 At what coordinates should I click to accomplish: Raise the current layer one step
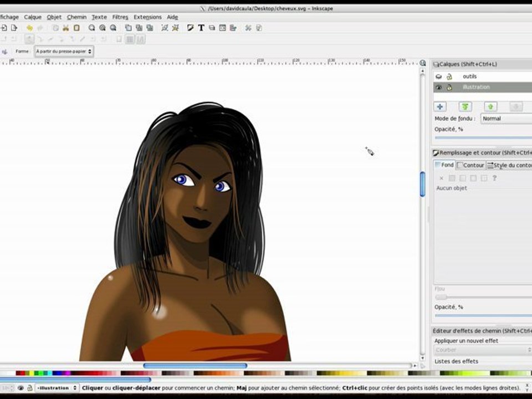tap(490, 106)
